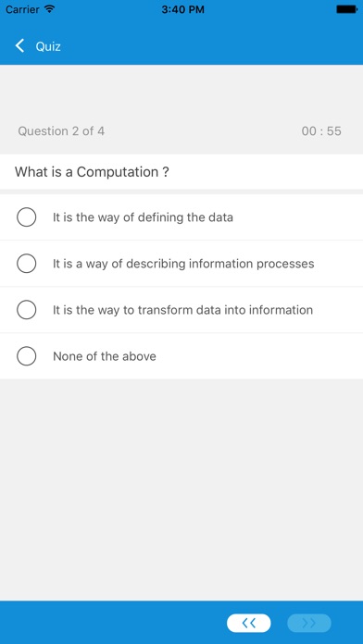The width and height of the screenshot is (363, 644).
Task: Choose radio for transform data into information
Action: pyautogui.click(x=26, y=310)
